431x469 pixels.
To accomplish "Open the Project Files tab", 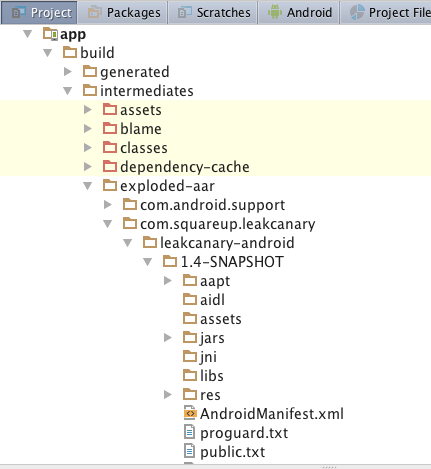I will point(386,12).
